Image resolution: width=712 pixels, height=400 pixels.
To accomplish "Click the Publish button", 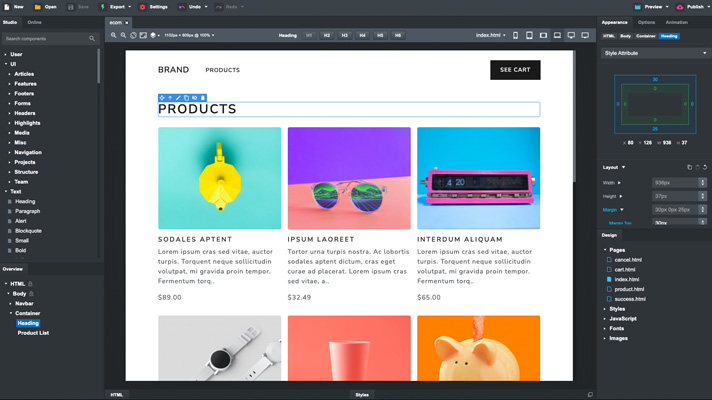I will [691, 7].
